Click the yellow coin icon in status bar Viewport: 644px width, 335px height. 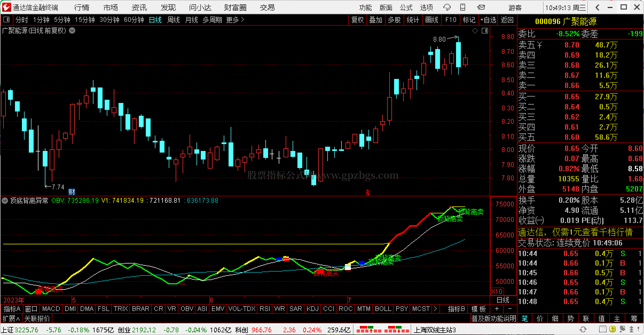(613, 329)
